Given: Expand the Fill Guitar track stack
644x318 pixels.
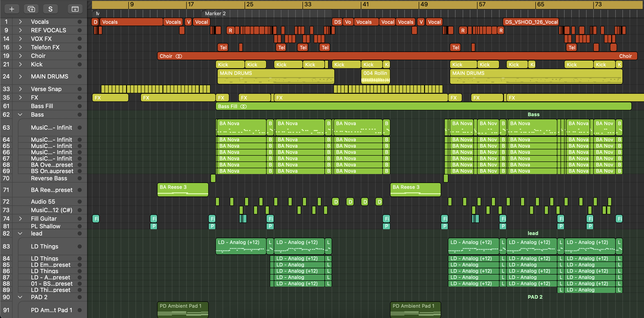Looking at the screenshot, I should pos(20,219).
